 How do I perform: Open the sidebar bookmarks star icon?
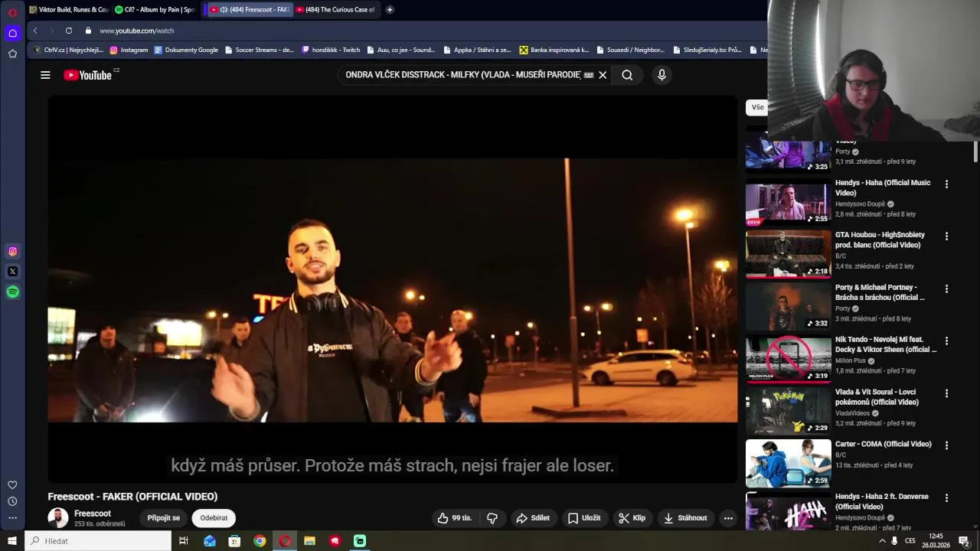tap(12, 54)
